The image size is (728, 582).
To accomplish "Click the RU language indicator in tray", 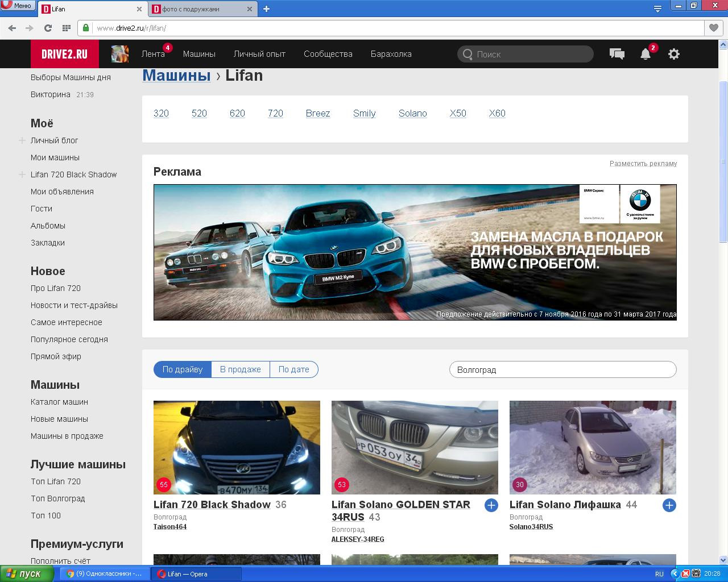I will click(659, 574).
